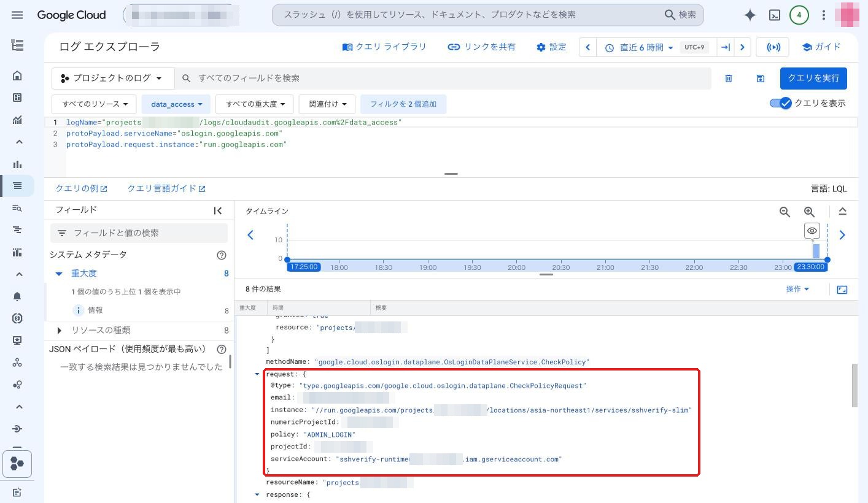Open All resources filter dropdown
This screenshot has height=503, width=868.
tap(94, 104)
